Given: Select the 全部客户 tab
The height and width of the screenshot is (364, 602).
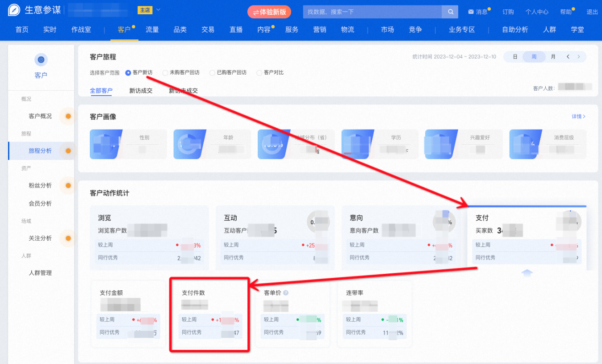Looking at the screenshot, I should coord(101,91).
